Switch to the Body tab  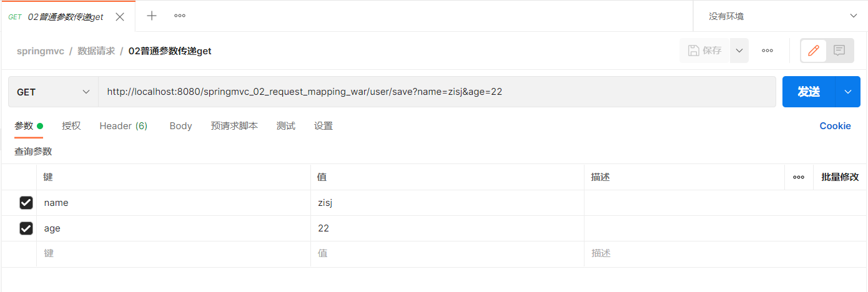[180, 126]
